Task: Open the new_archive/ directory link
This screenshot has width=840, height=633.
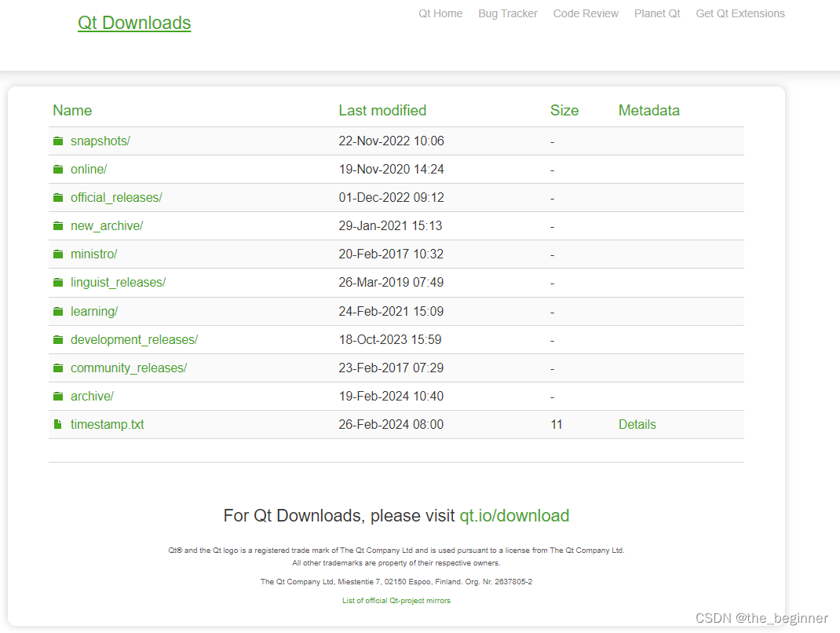Action: pos(107,225)
